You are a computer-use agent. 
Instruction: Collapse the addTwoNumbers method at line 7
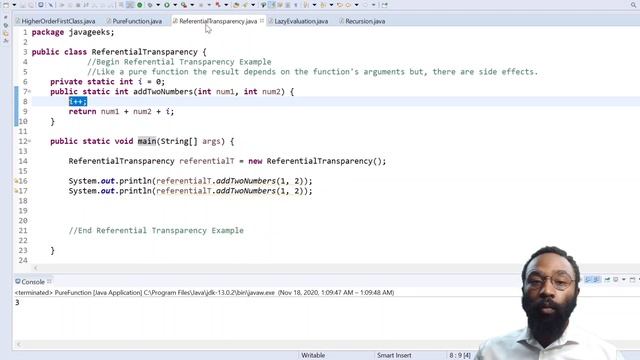pos(29,92)
